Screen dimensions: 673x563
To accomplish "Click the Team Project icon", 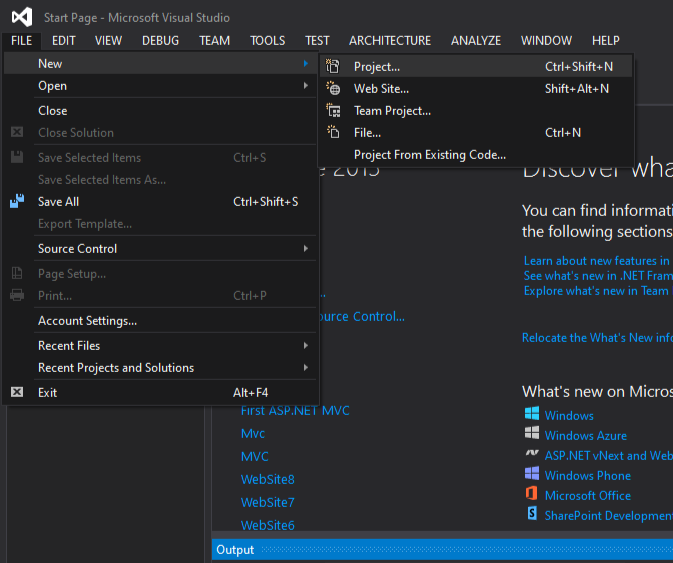I will [333, 110].
